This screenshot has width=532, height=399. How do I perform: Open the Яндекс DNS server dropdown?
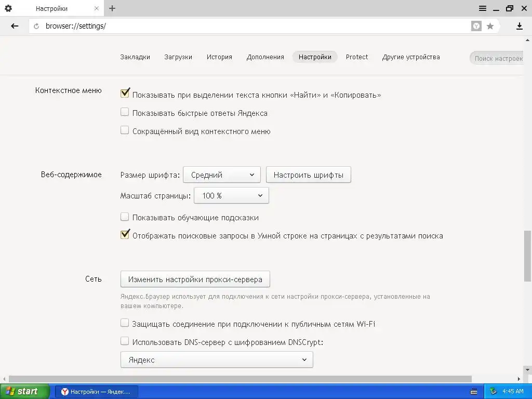pos(217,360)
